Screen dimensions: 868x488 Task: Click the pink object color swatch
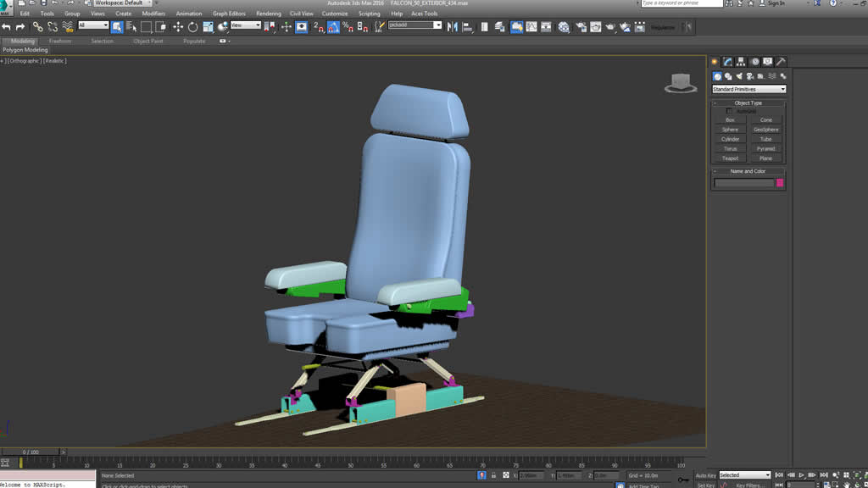coord(780,183)
